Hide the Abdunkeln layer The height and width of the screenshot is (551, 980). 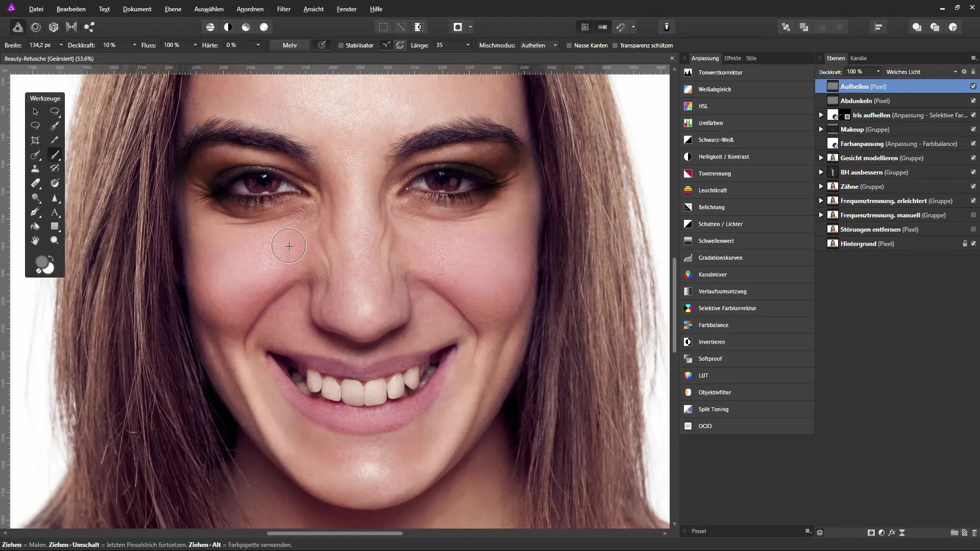(973, 101)
